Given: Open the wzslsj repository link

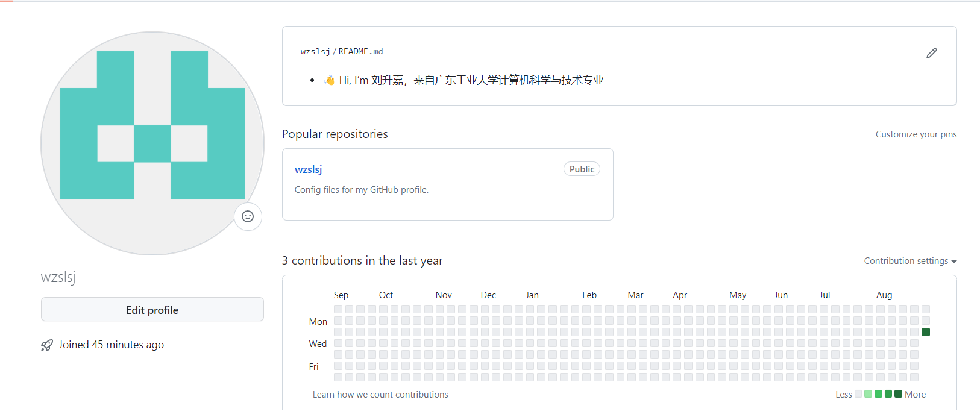Looking at the screenshot, I should click(308, 169).
